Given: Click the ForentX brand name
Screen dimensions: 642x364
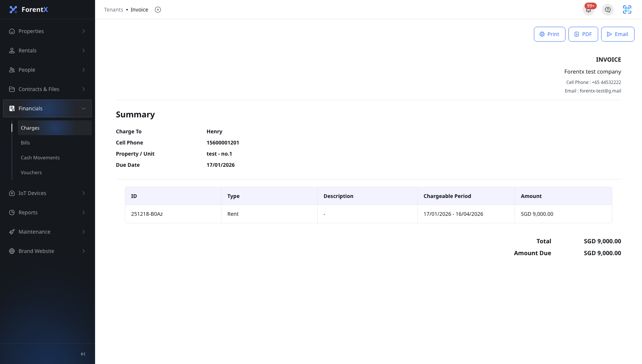Looking at the screenshot, I should pyautogui.click(x=35, y=10).
